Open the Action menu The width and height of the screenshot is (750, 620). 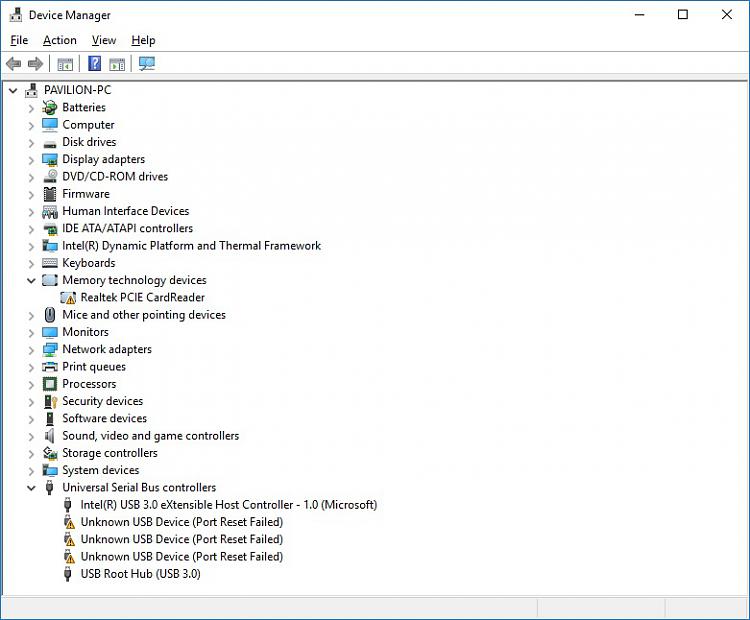[x=60, y=40]
